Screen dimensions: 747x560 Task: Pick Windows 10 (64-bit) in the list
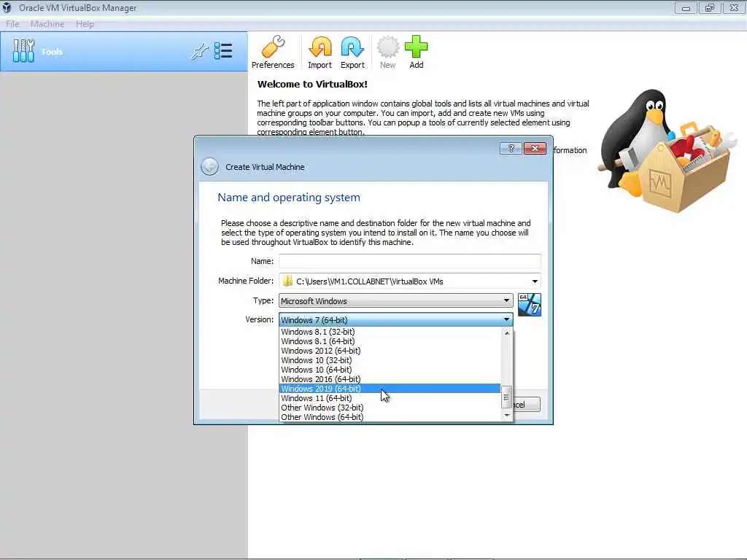390,370
